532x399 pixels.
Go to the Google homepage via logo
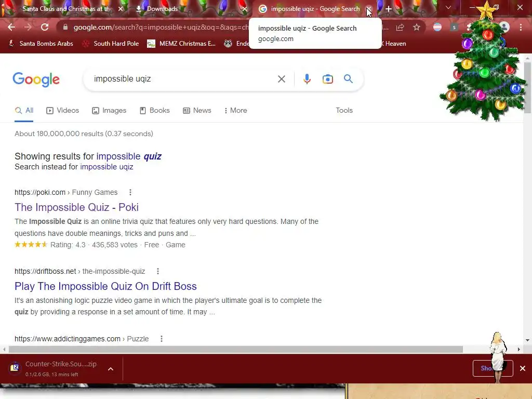click(36, 79)
